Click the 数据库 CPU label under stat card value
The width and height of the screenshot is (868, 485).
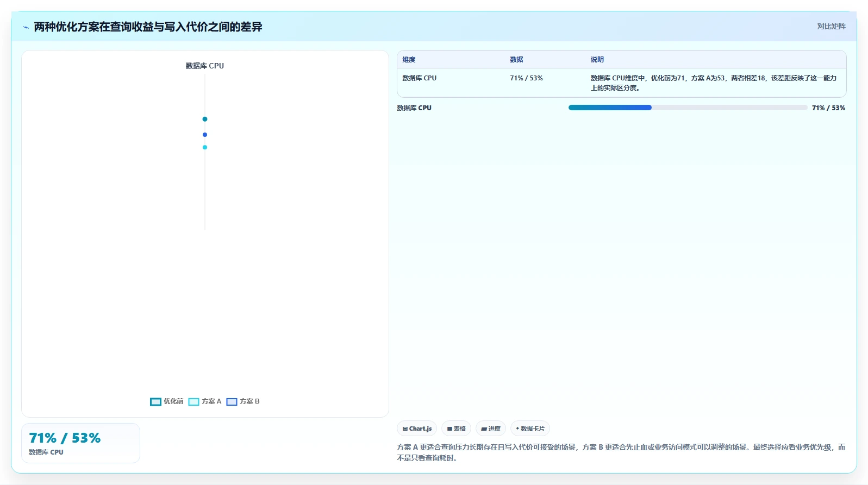click(46, 452)
